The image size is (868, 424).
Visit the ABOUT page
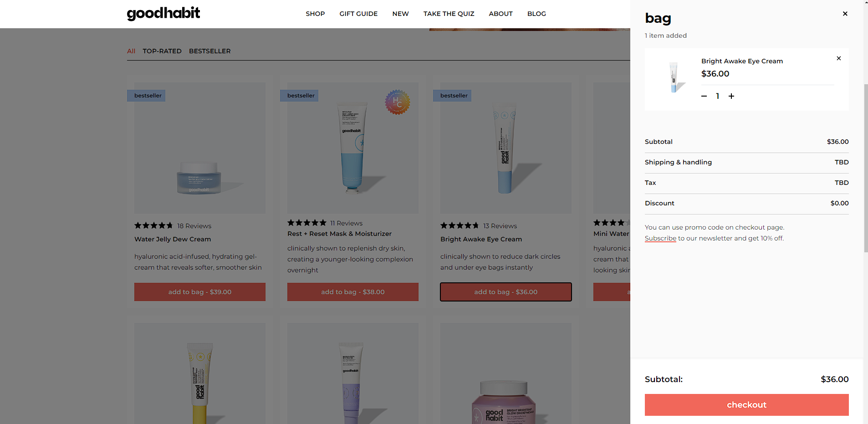(x=500, y=14)
